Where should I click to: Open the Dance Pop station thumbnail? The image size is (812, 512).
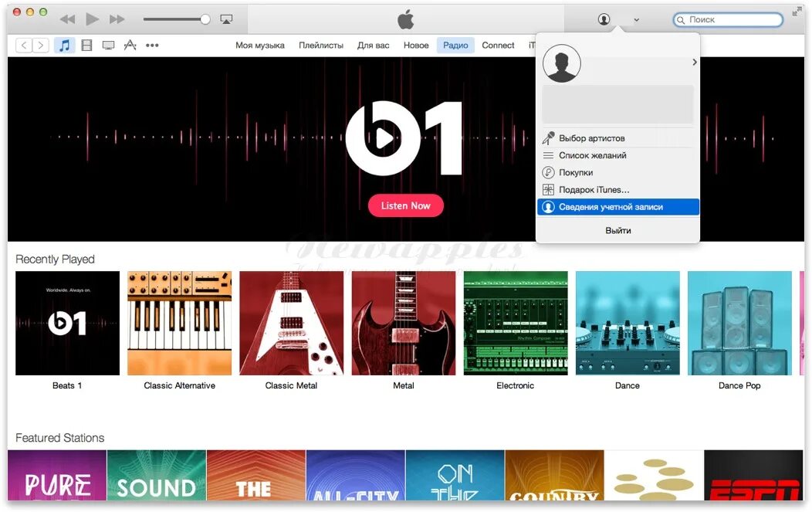click(x=739, y=324)
